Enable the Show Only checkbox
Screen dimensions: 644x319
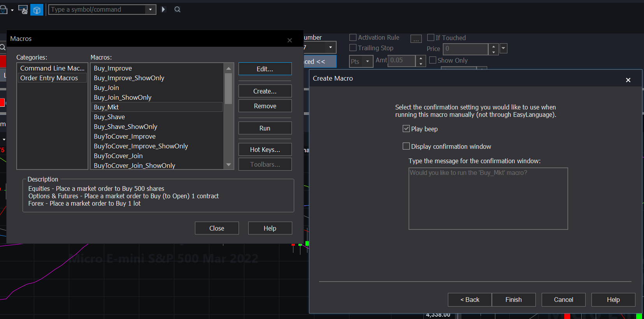(433, 60)
